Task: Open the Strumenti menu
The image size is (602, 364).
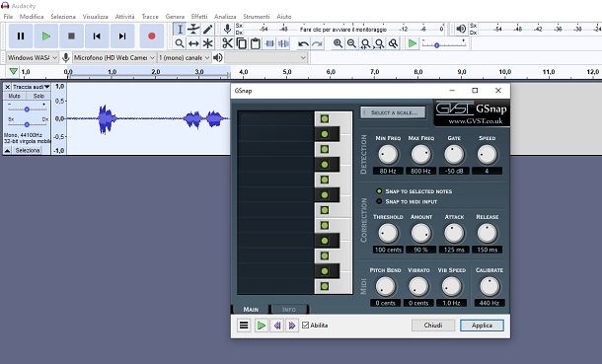Action: (x=256, y=17)
